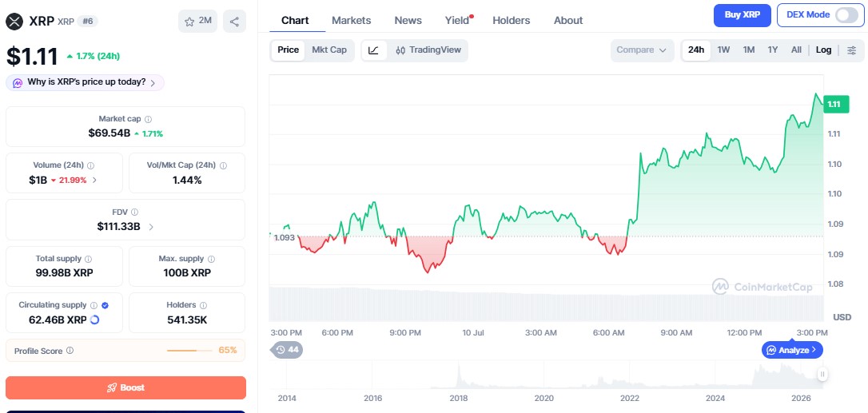The width and height of the screenshot is (868, 413).
Task: Click the $1.11 headline price
Action: tap(31, 57)
